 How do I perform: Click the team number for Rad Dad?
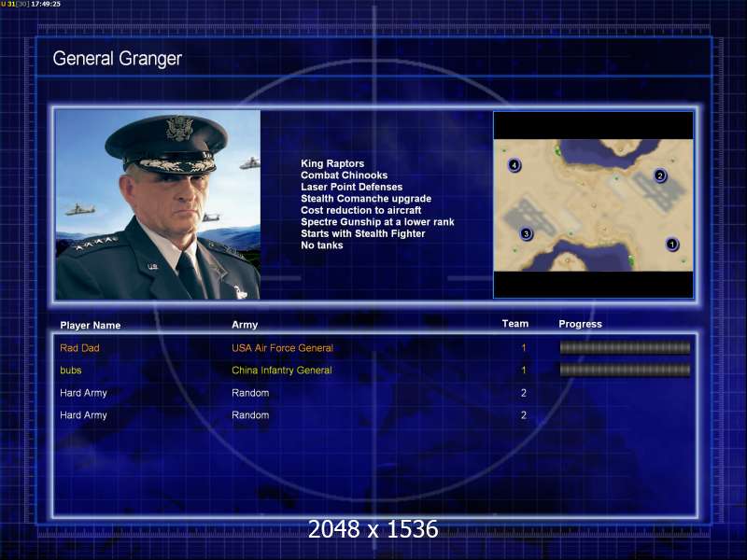524,348
